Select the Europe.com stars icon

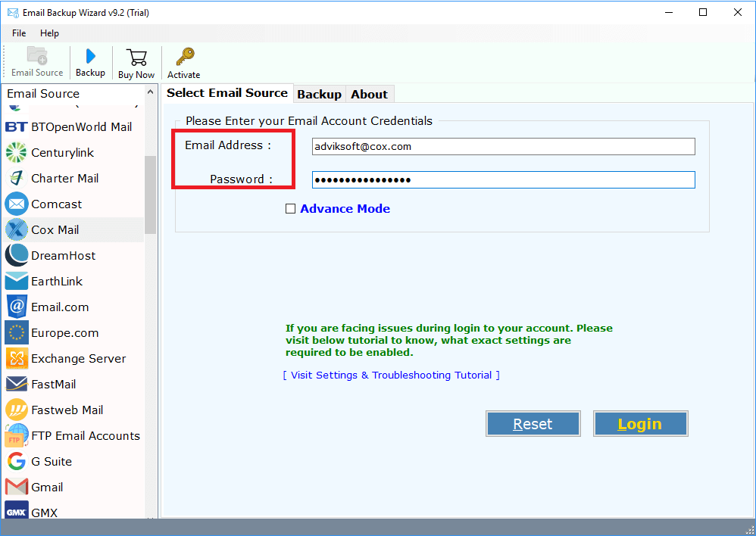point(17,332)
